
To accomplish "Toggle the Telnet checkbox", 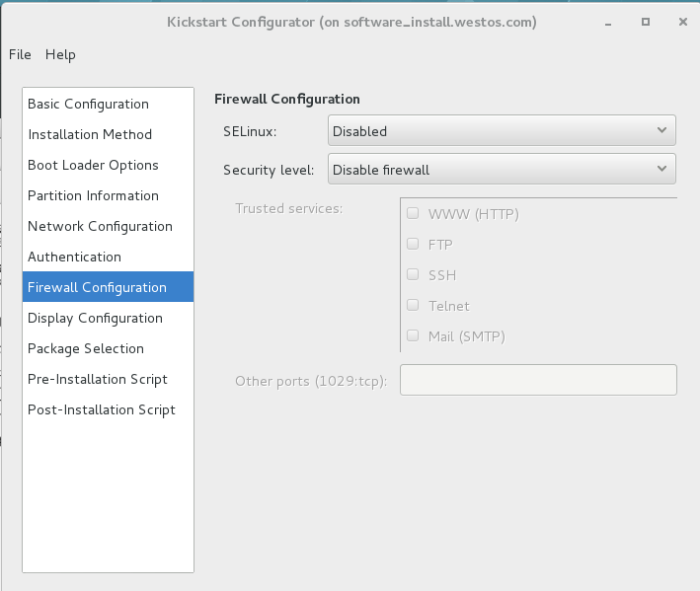I will coord(413,305).
